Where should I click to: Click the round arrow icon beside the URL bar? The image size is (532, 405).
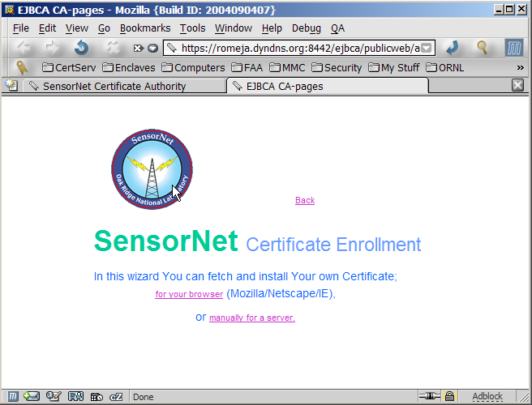pyautogui.click(x=153, y=49)
